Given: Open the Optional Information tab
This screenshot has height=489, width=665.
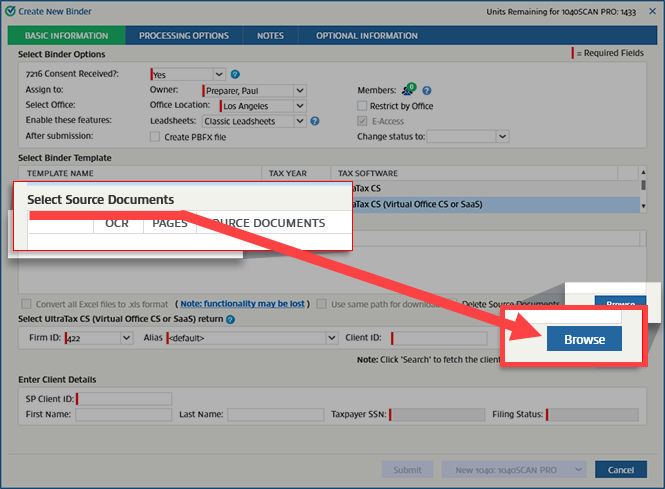Looking at the screenshot, I should click(366, 36).
